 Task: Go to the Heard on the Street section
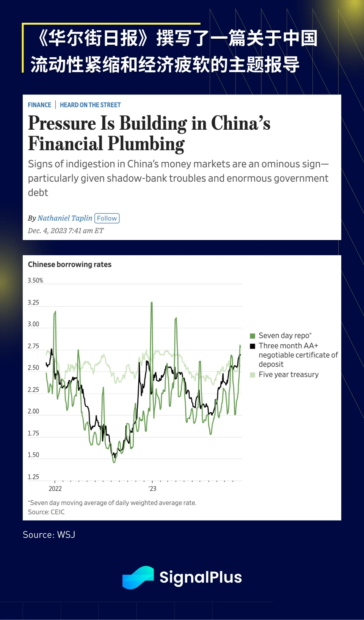(90, 105)
